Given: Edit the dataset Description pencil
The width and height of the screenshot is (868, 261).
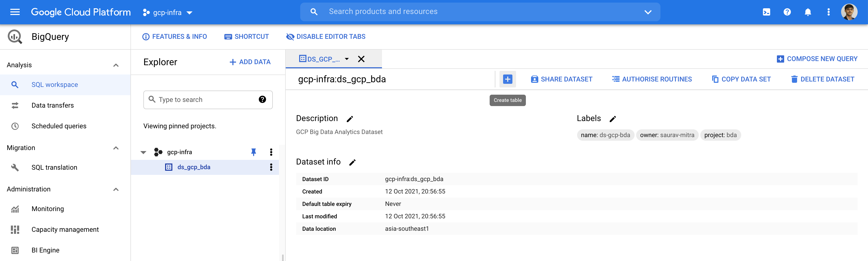Looking at the screenshot, I should pos(350,119).
